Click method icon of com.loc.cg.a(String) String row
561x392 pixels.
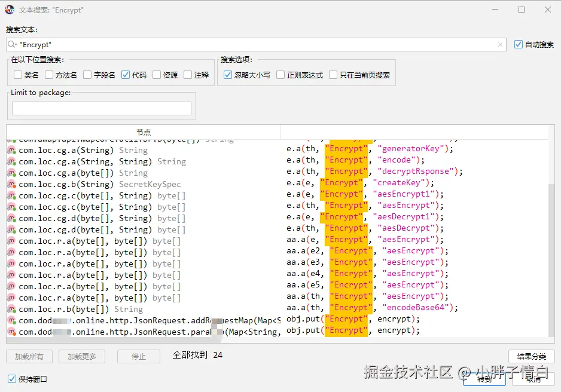coord(12,150)
